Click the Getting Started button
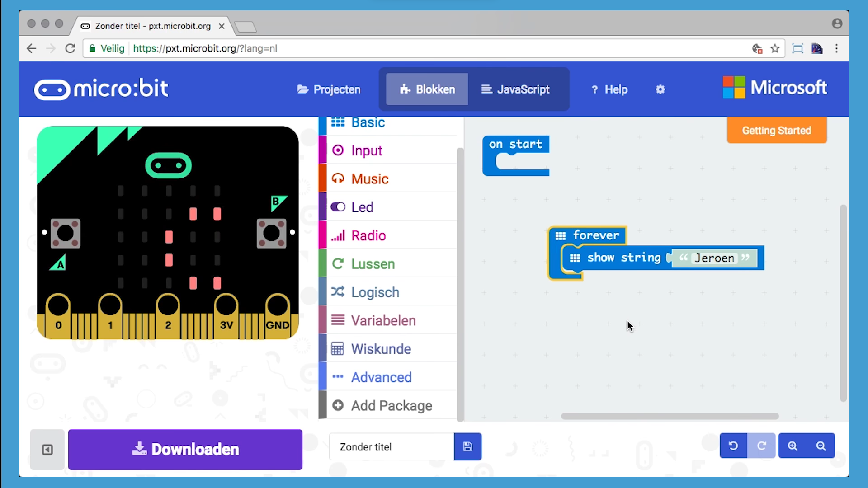 (776, 131)
